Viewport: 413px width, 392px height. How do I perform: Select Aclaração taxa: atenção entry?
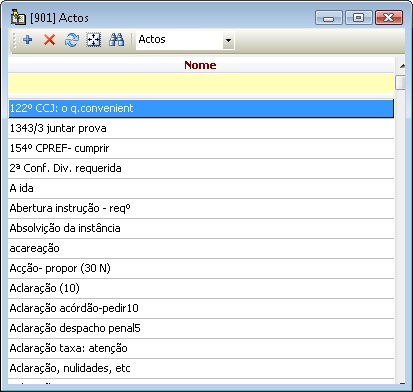point(201,348)
